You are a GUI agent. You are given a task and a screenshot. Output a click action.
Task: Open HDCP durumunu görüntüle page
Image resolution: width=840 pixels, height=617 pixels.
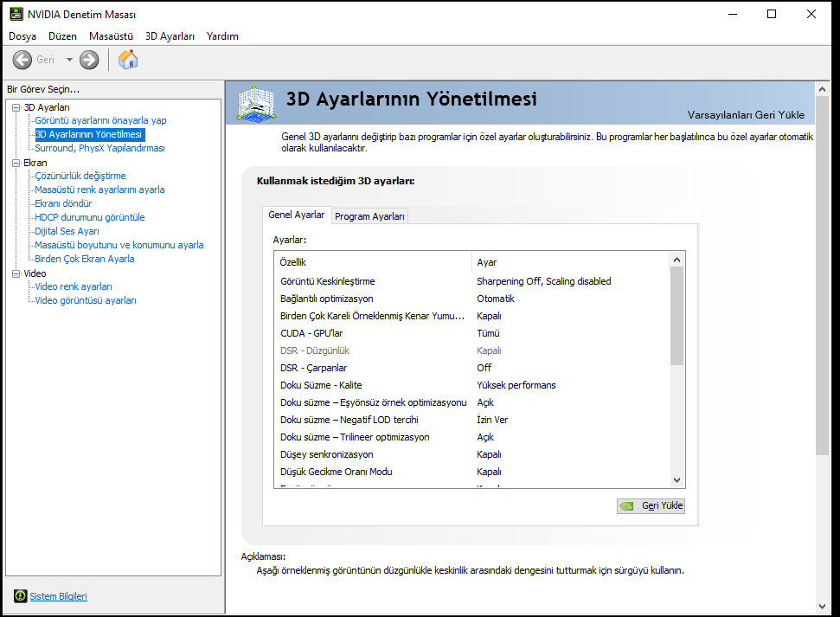(90, 218)
